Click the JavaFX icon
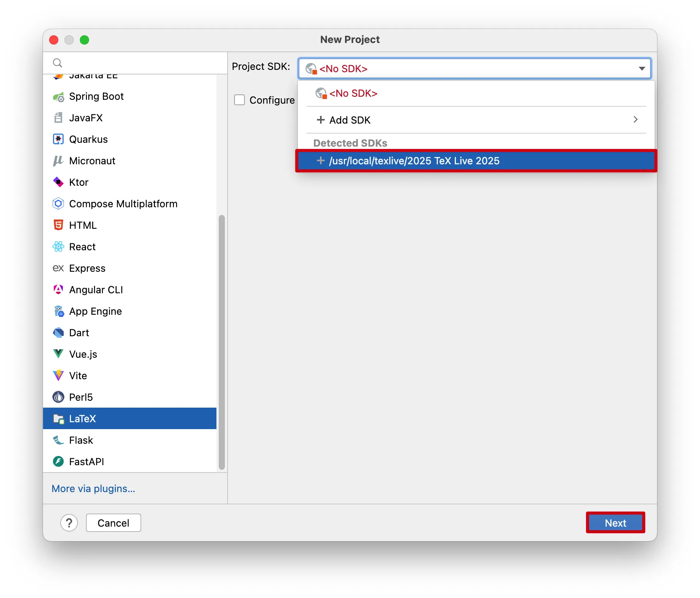This screenshot has width=700, height=598. pyautogui.click(x=58, y=118)
